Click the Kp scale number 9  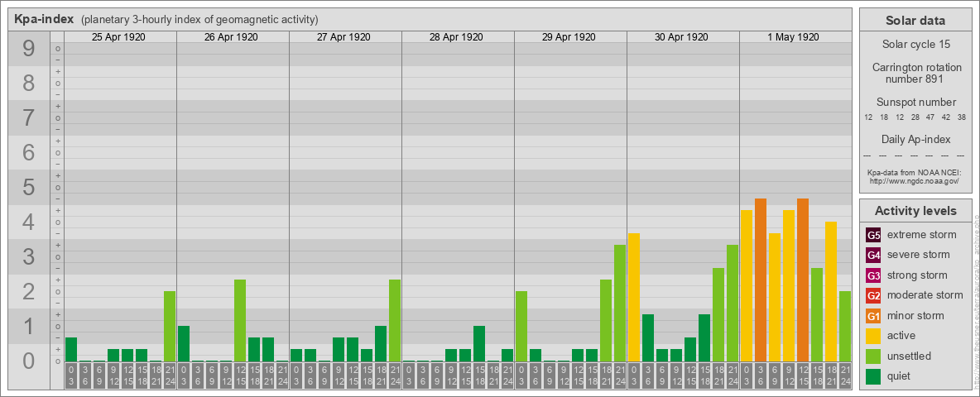pyautogui.click(x=28, y=49)
